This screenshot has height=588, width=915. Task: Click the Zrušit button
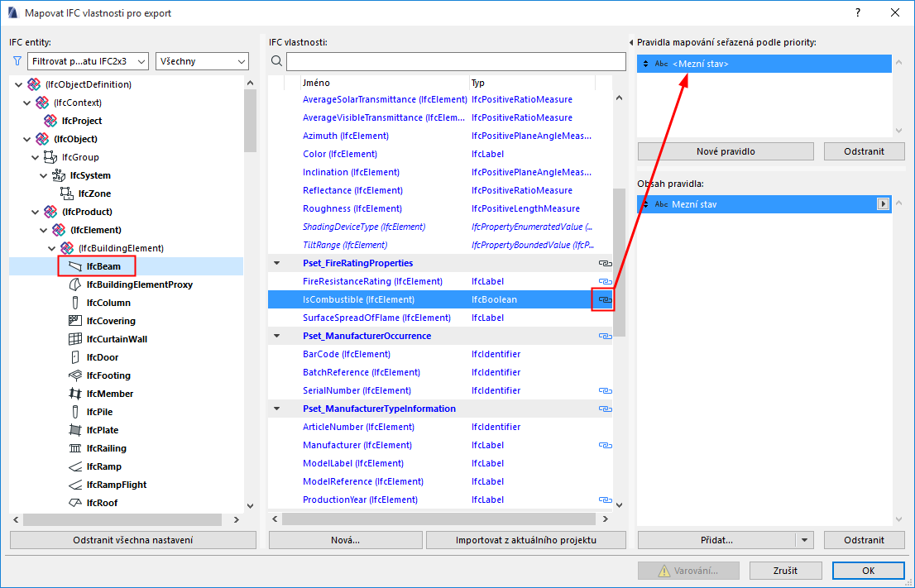785,571
